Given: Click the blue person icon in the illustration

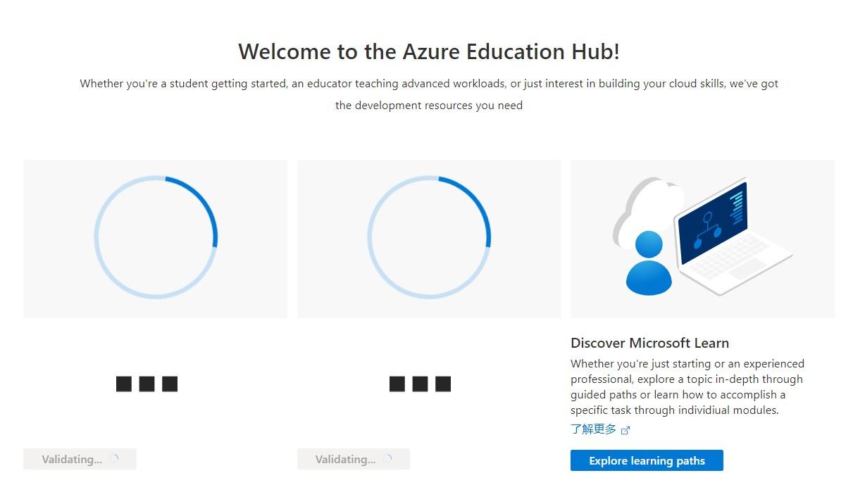Looking at the screenshot, I should [648, 264].
